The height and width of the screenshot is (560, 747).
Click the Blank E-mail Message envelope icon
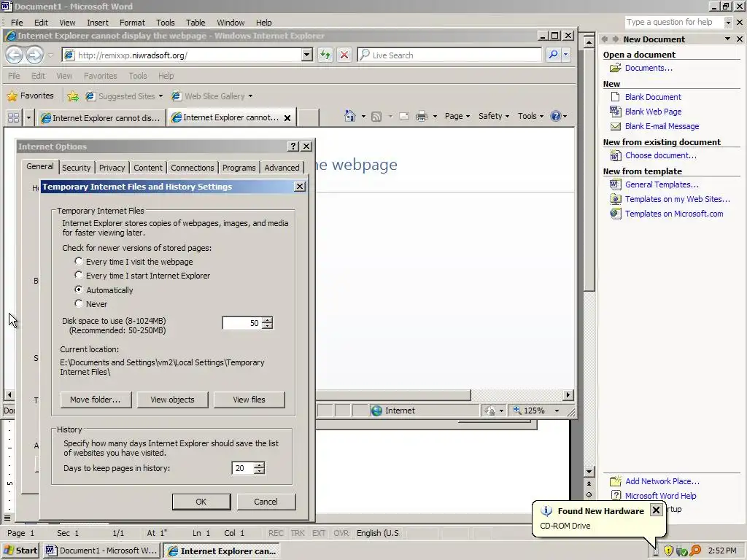pos(616,126)
